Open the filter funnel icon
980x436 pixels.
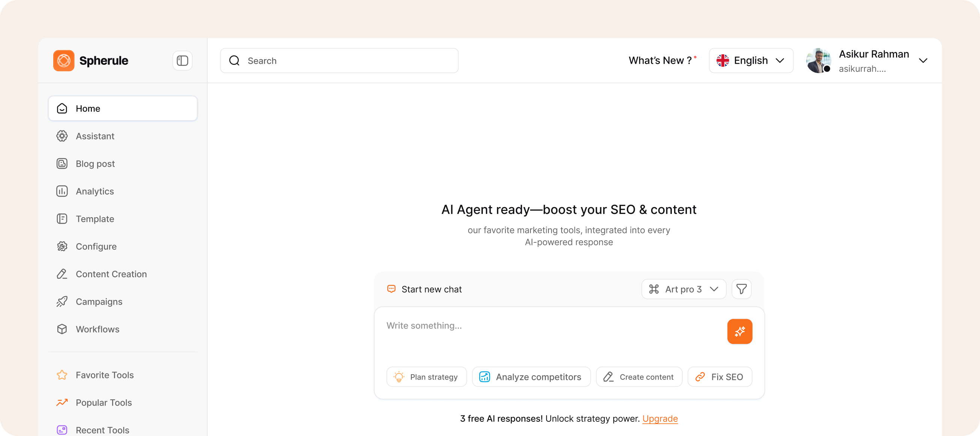(x=741, y=289)
